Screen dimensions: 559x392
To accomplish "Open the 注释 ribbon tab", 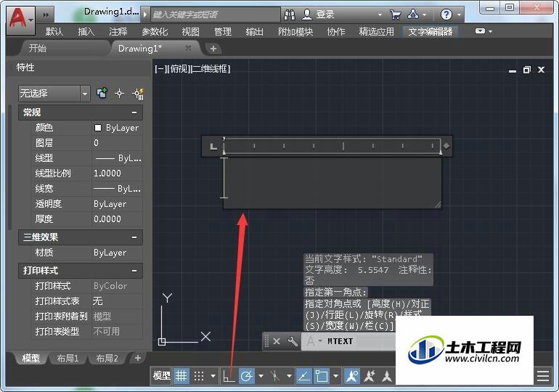I will 118,32.
